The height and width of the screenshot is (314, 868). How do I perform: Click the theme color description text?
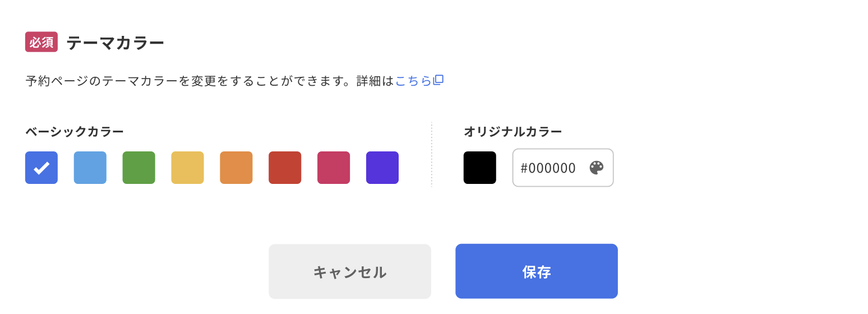pyautogui.click(x=210, y=81)
